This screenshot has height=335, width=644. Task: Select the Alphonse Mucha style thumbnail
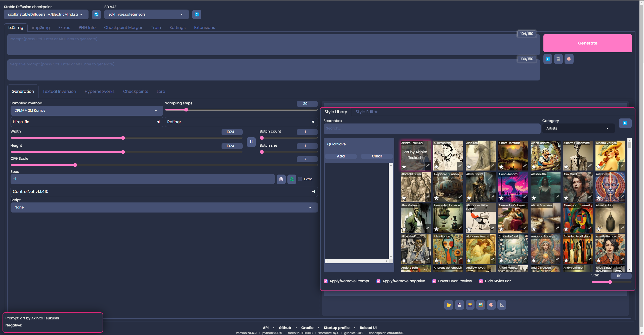point(480,249)
